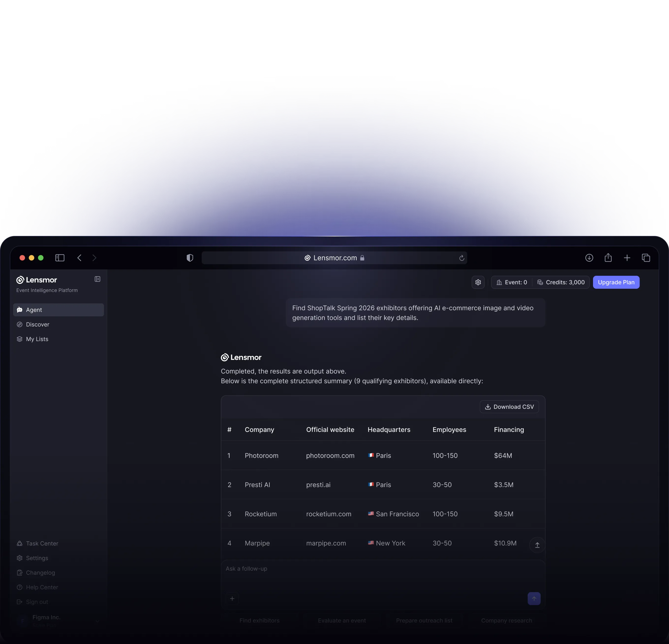Collapse the Lensmor sidebar panel icon
This screenshot has width=669, height=644.
click(x=97, y=279)
